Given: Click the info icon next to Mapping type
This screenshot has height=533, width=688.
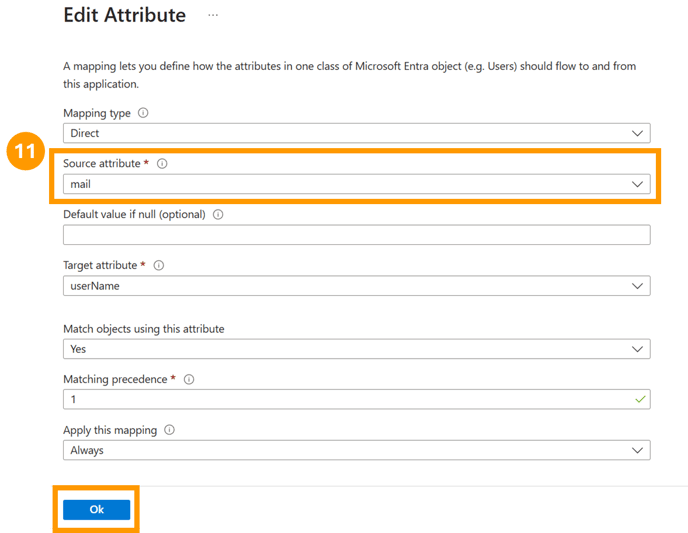Looking at the screenshot, I should coord(143,113).
